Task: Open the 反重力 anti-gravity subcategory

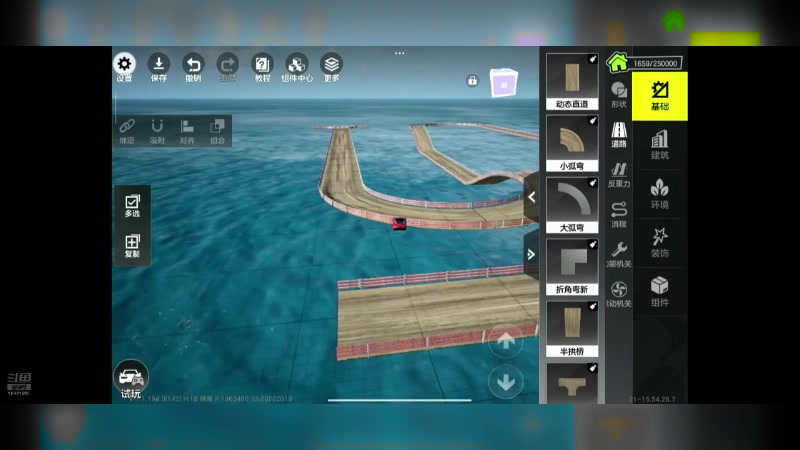Action: click(619, 175)
